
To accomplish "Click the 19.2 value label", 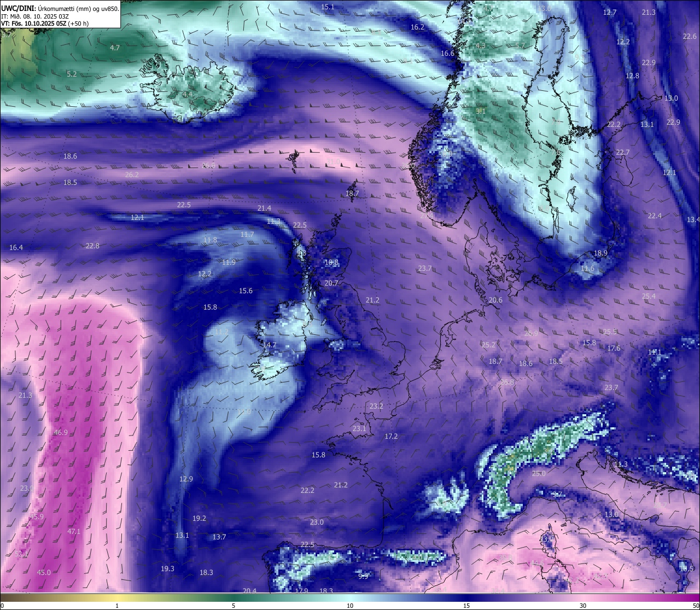I will point(199,518).
